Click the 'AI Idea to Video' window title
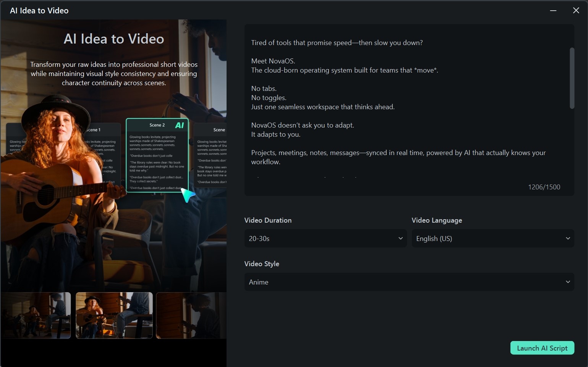588x367 pixels. pos(39,11)
